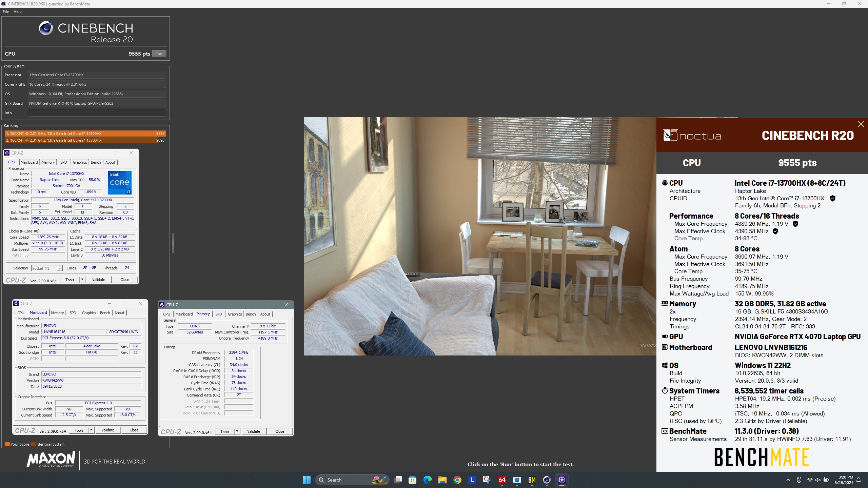Open SPD tab in CPU-Z DDR5 memory window
The width and height of the screenshot is (868, 488).
(219, 314)
